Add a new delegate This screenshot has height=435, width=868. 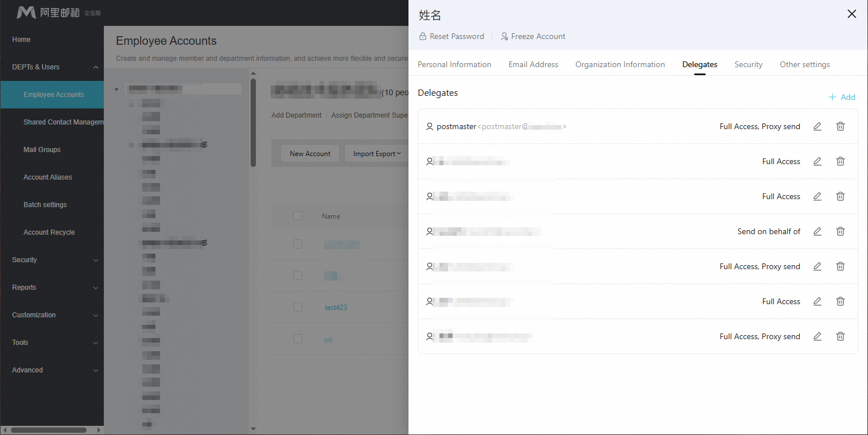click(x=842, y=97)
